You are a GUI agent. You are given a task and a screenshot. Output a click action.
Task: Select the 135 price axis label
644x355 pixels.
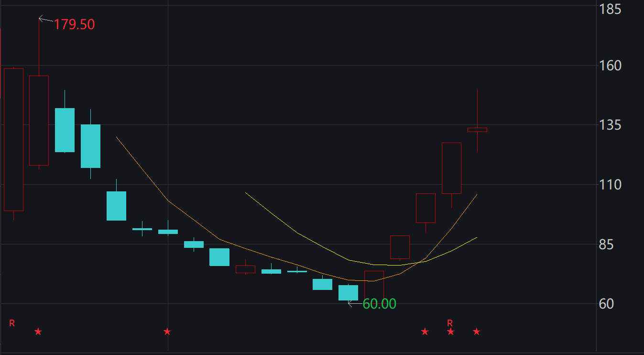pyautogui.click(x=611, y=125)
